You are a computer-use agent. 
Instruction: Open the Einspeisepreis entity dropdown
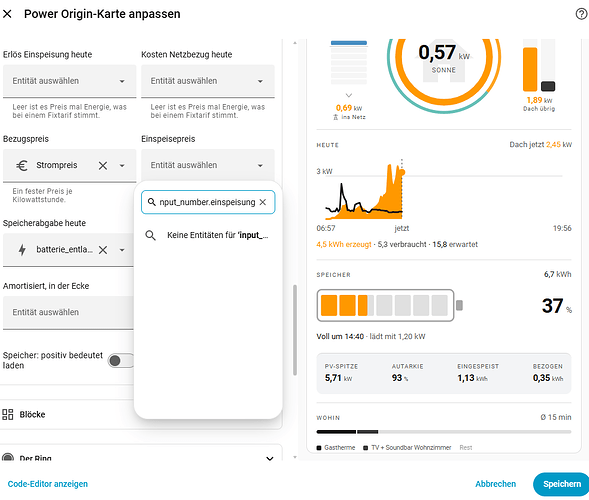click(x=208, y=165)
